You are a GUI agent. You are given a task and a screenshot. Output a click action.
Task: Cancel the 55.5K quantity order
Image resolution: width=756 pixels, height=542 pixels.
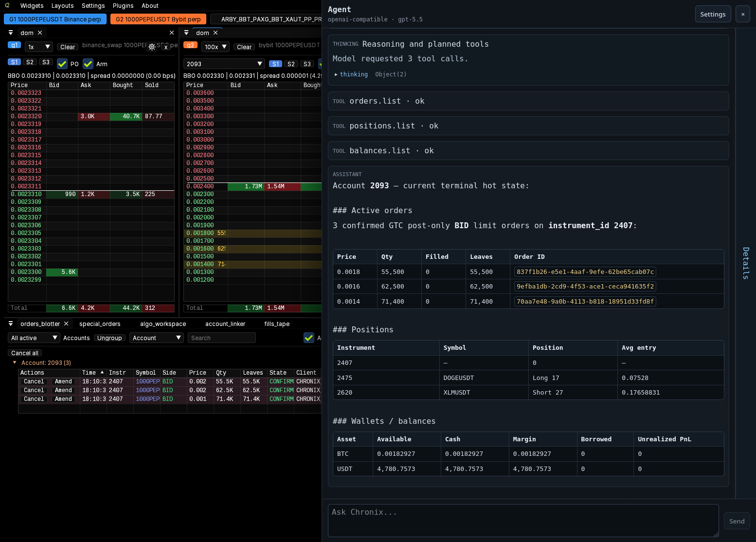(34, 381)
